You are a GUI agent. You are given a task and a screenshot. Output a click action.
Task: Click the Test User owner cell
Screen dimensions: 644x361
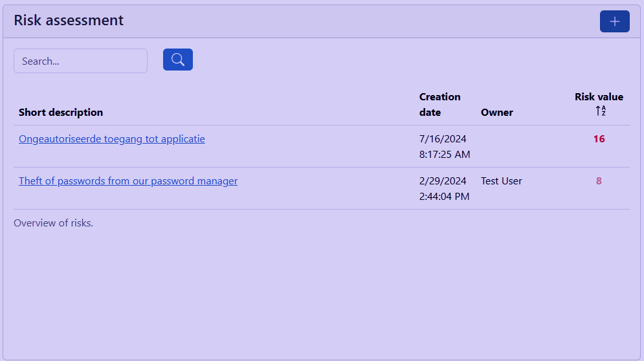click(501, 181)
